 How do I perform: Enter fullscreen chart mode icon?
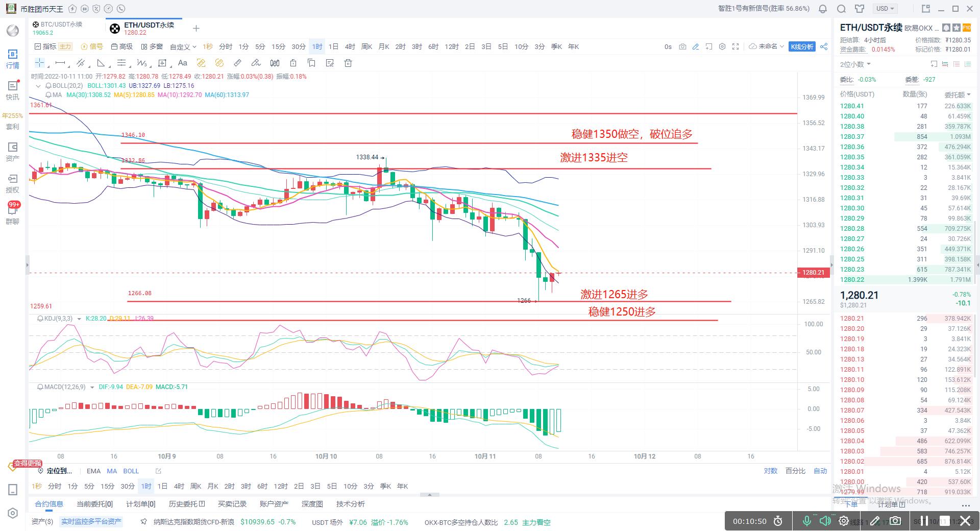click(x=736, y=46)
